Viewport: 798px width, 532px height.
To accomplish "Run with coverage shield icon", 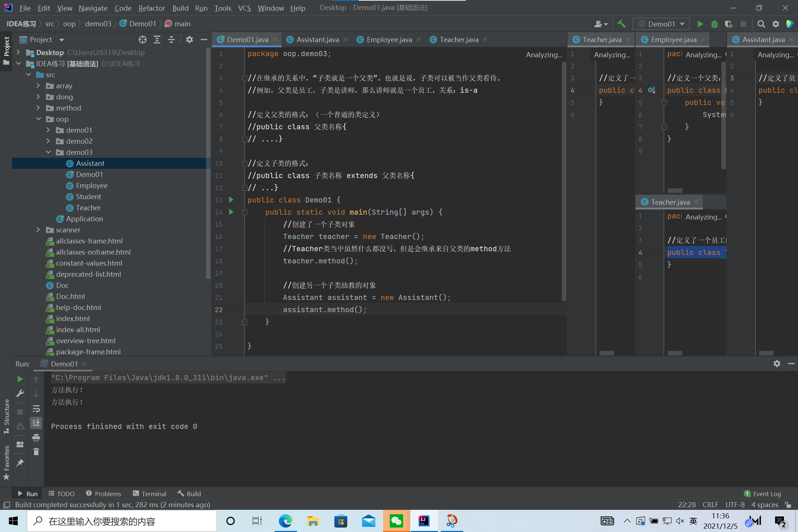I will pos(728,24).
